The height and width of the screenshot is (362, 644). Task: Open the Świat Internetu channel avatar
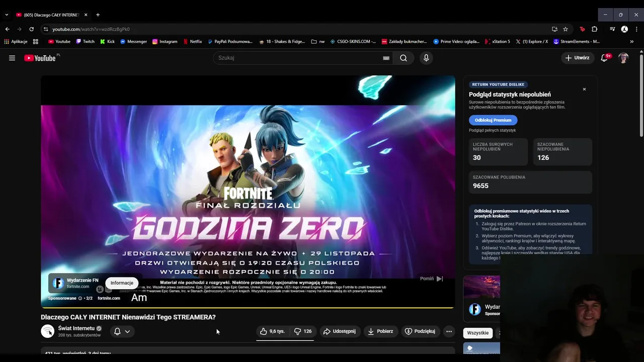47,331
